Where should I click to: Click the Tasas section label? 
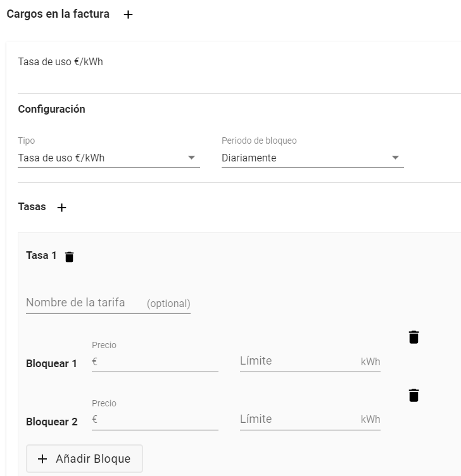tap(32, 207)
